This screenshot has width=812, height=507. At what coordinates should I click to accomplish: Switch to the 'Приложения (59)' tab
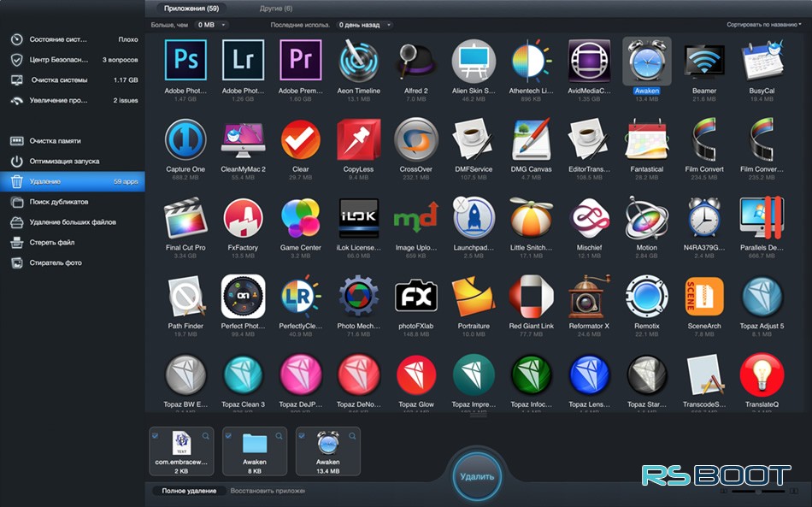[191, 9]
